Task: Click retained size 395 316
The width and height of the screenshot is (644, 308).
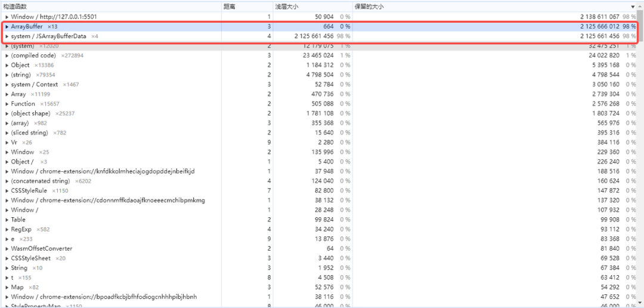Action: [609, 133]
